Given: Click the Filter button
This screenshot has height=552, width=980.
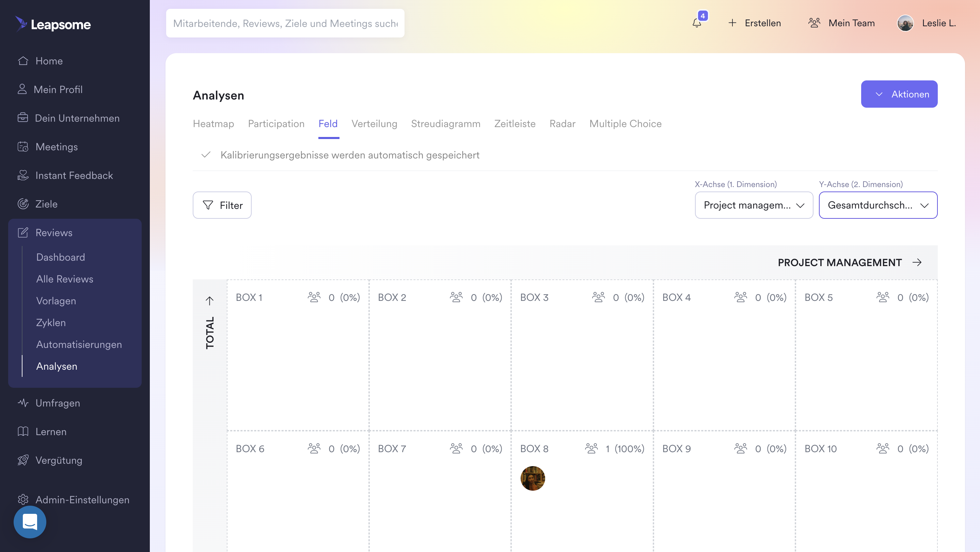Looking at the screenshot, I should point(222,205).
